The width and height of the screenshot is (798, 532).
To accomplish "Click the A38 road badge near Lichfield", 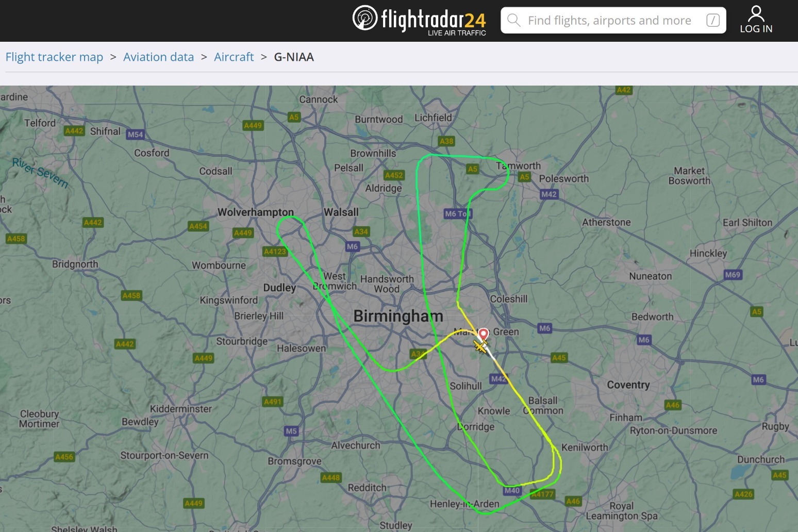I will (446, 141).
